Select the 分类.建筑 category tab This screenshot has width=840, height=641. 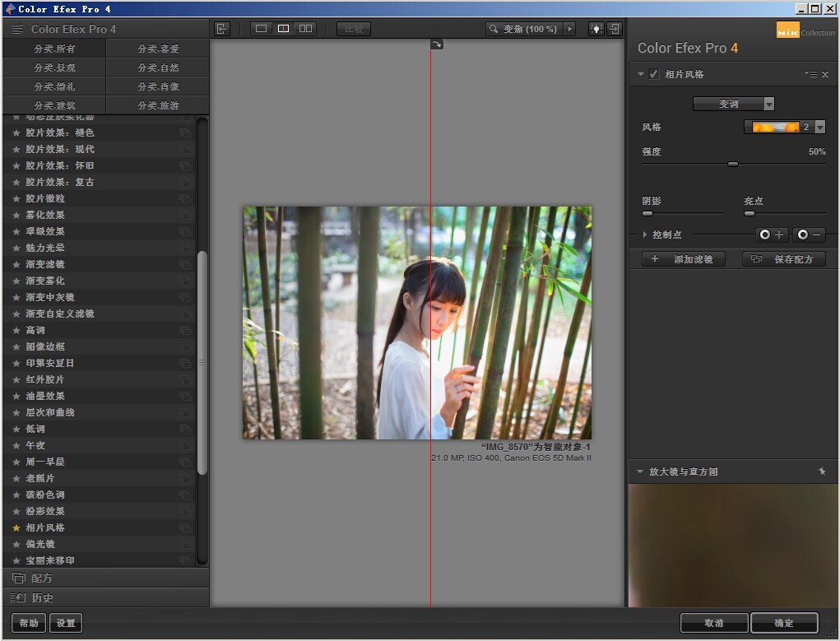click(x=54, y=105)
